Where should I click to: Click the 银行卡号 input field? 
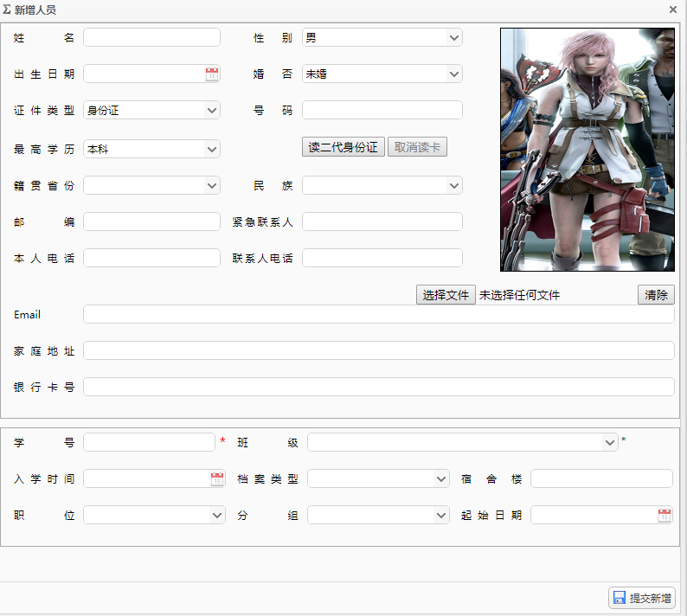[x=379, y=388]
